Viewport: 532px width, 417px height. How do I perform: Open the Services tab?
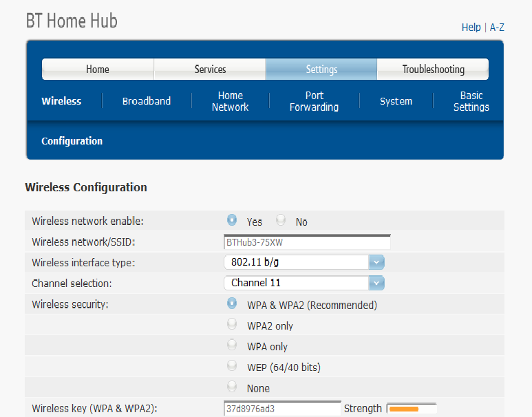point(210,69)
